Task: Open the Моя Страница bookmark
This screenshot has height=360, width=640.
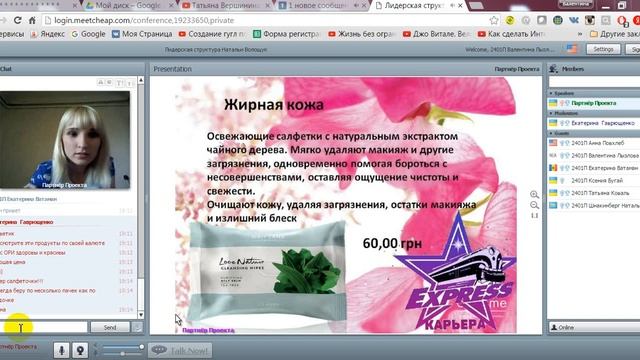Action: coord(142,34)
